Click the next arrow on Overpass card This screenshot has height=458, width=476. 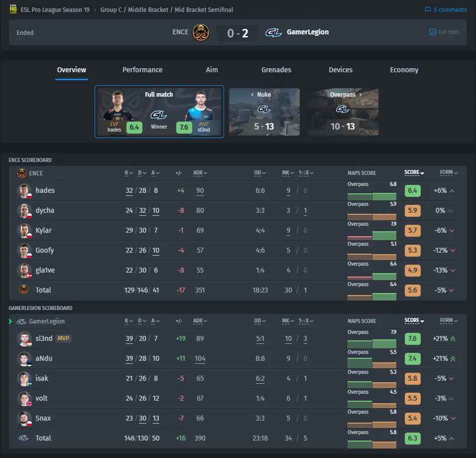(x=360, y=95)
